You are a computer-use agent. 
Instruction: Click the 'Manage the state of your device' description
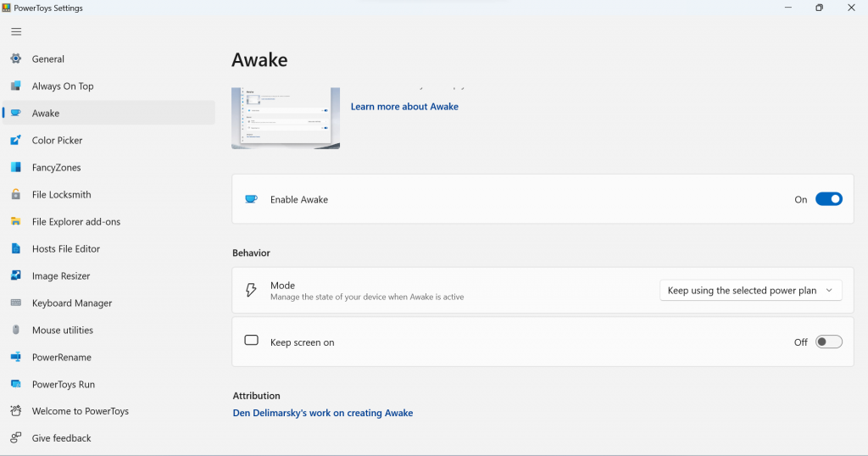pos(367,298)
